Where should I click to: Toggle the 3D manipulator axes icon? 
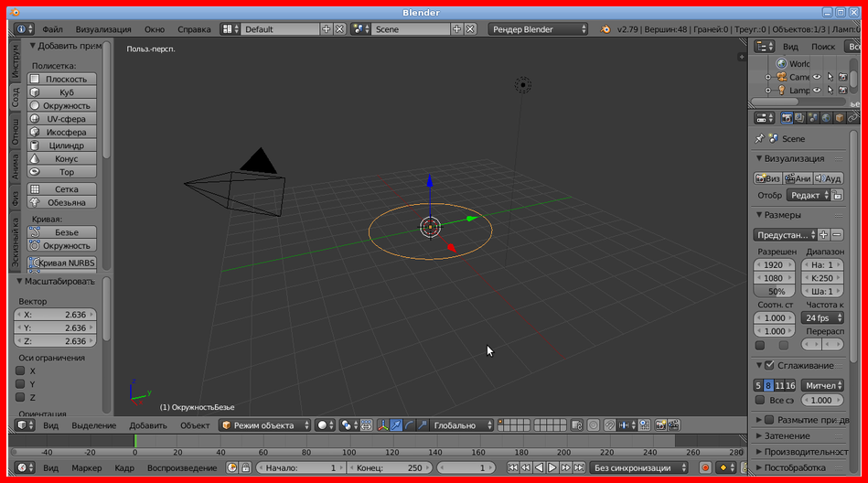(382, 425)
